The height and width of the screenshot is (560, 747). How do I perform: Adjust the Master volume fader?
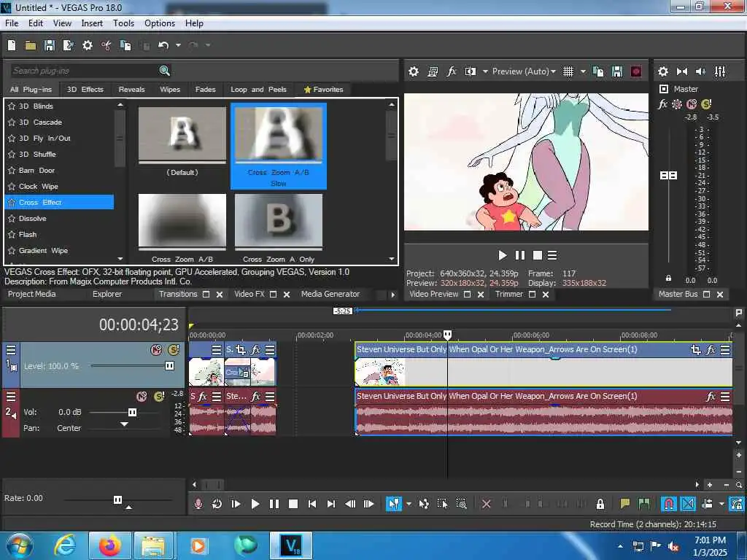(668, 176)
